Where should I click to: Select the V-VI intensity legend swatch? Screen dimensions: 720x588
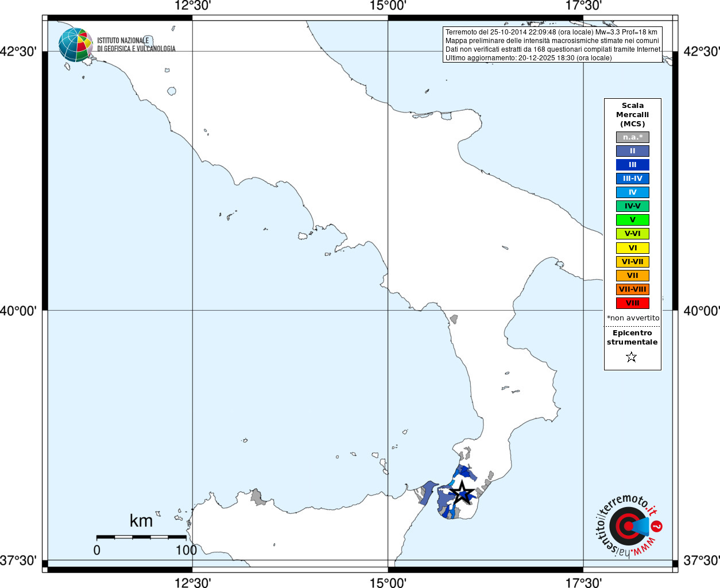[x=633, y=234]
